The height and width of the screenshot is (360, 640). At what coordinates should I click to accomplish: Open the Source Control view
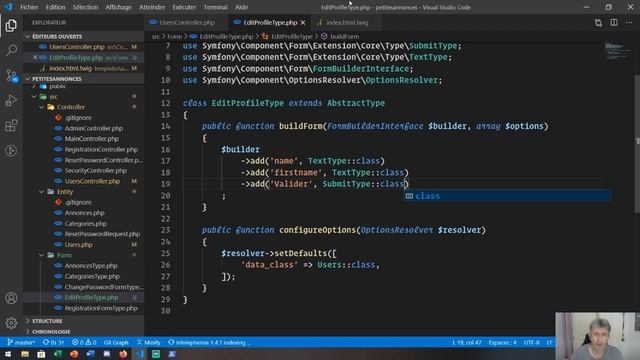11,76
